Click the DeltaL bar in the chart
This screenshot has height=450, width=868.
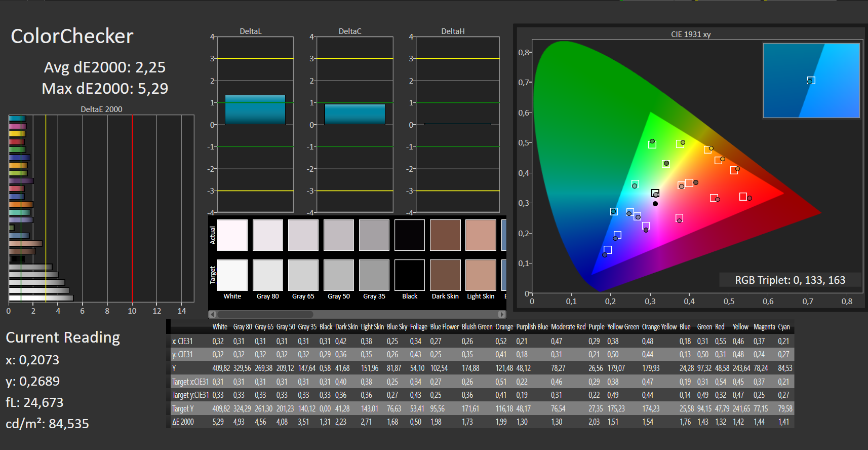coord(255,110)
